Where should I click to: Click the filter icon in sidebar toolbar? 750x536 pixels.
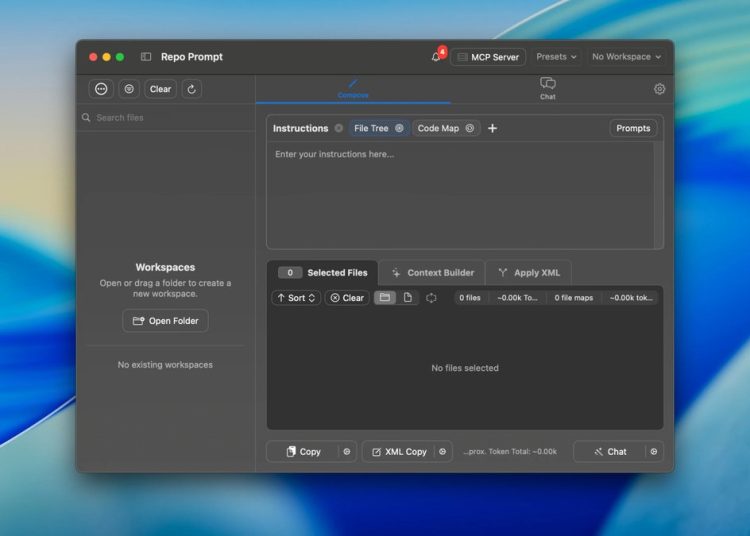point(128,89)
